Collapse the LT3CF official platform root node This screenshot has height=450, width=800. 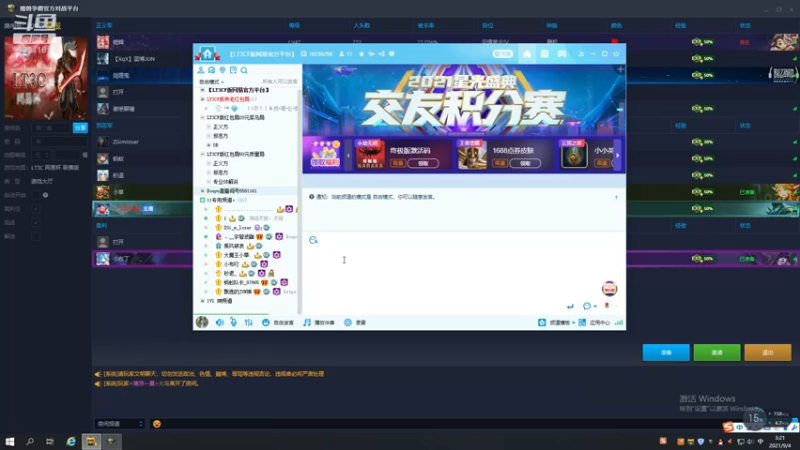pyautogui.click(x=203, y=90)
